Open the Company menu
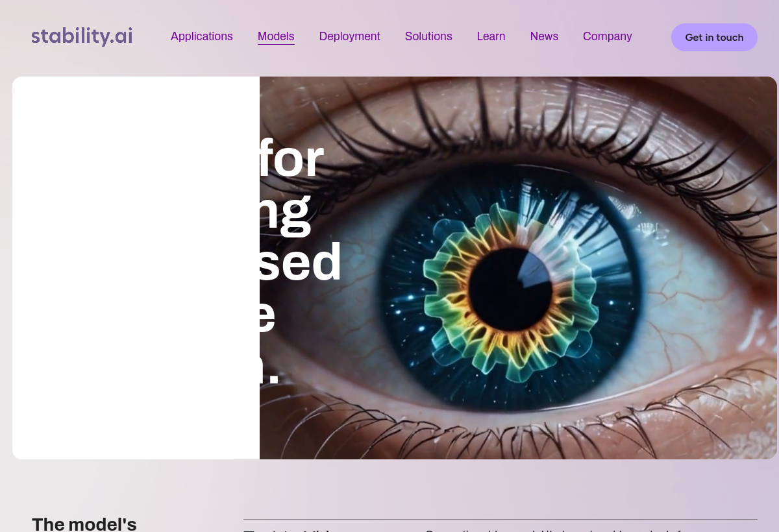Screen dimensions: 779x532 click(608, 36)
